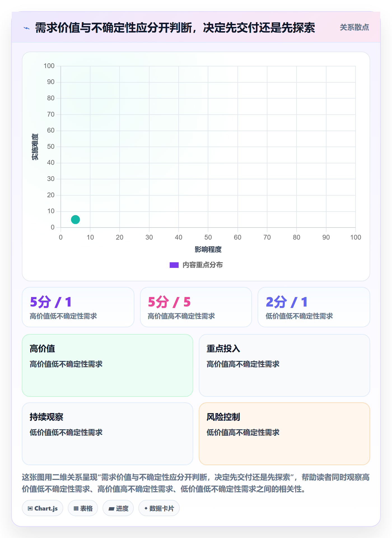Click the y-axis tick label 100
Image resolution: width=392 pixels, height=538 pixels.
coord(49,66)
